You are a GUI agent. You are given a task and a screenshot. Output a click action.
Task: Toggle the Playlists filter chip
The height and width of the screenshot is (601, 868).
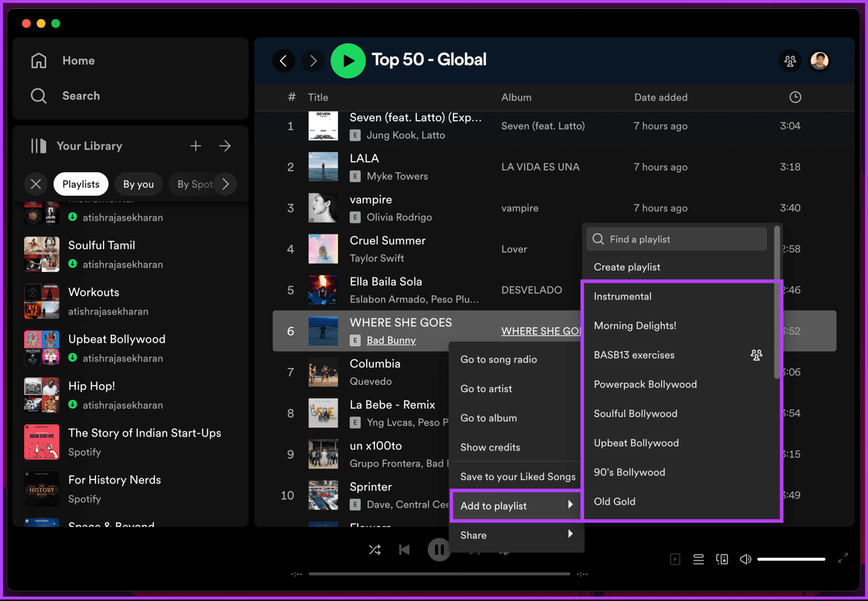81,184
